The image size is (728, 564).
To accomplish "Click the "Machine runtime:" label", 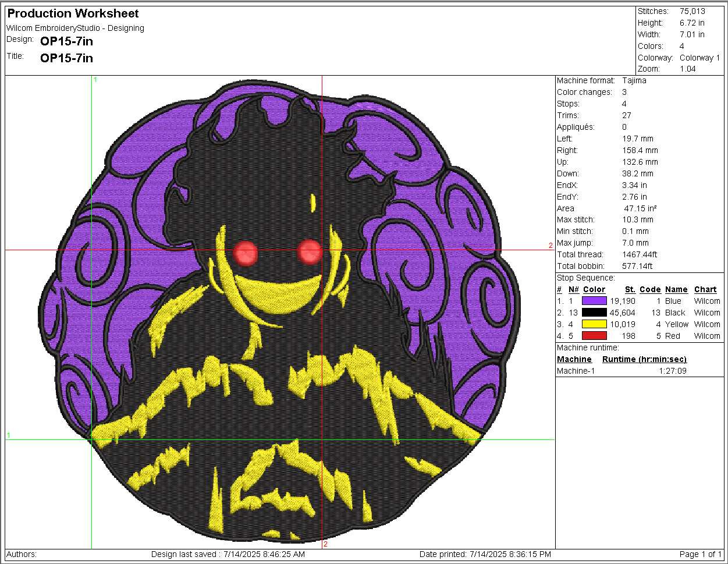I will [588, 347].
